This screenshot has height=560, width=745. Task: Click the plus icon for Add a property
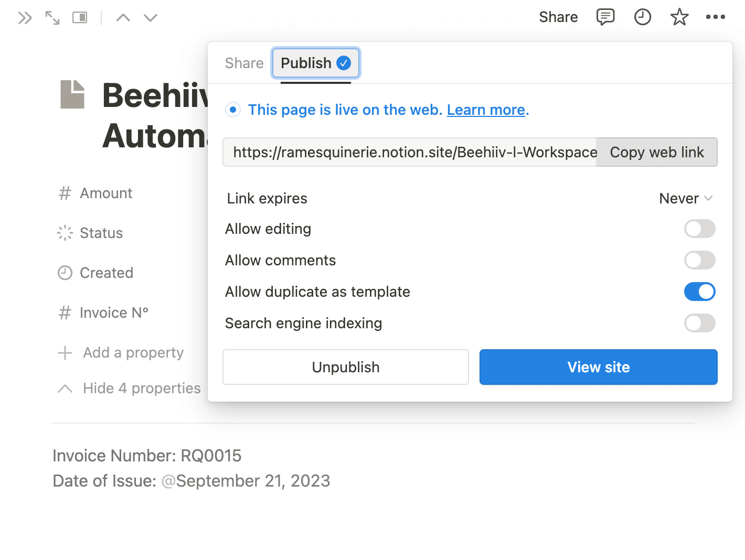(x=65, y=352)
